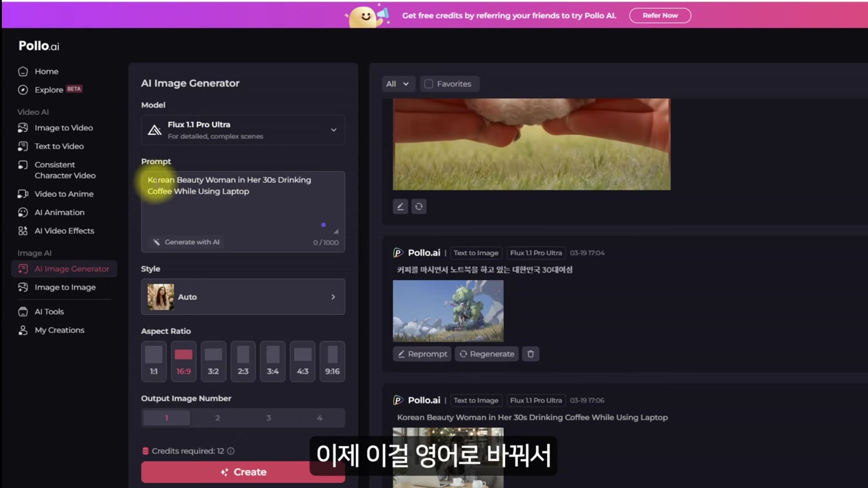Viewport: 868px width, 488px height.
Task: Set output image number to 1
Action: pyautogui.click(x=167, y=418)
